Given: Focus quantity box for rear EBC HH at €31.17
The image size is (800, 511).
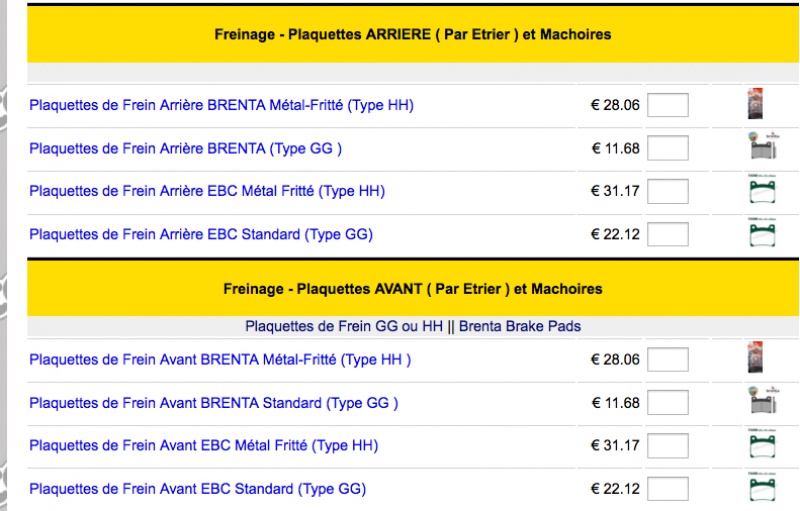Looking at the screenshot, I should [668, 191].
